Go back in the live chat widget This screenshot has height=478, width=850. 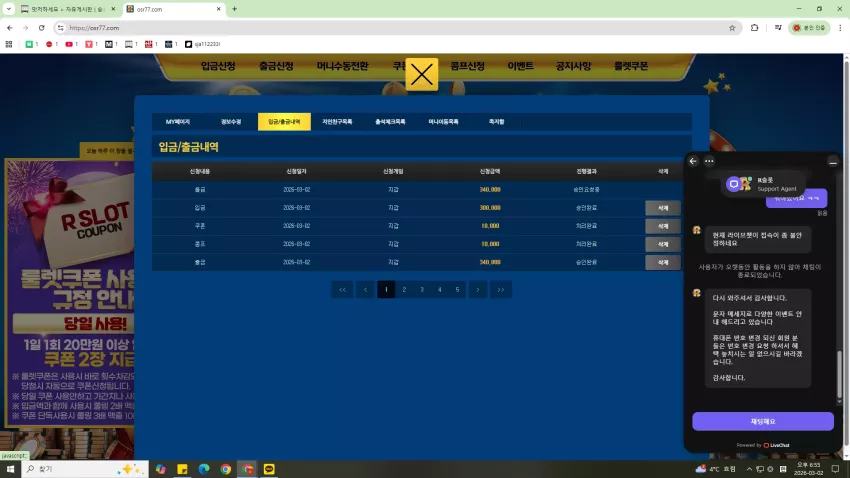pyautogui.click(x=693, y=161)
